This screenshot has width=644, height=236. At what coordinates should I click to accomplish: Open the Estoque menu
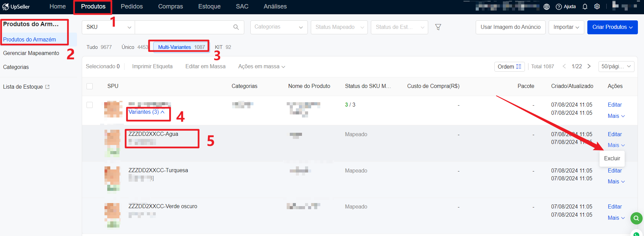point(209,6)
